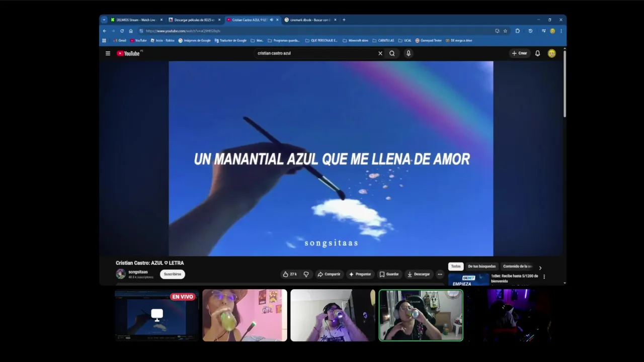Image resolution: width=644 pixels, height=362 pixels.
Task: Click the video player to pause
Action: [x=331, y=159]
